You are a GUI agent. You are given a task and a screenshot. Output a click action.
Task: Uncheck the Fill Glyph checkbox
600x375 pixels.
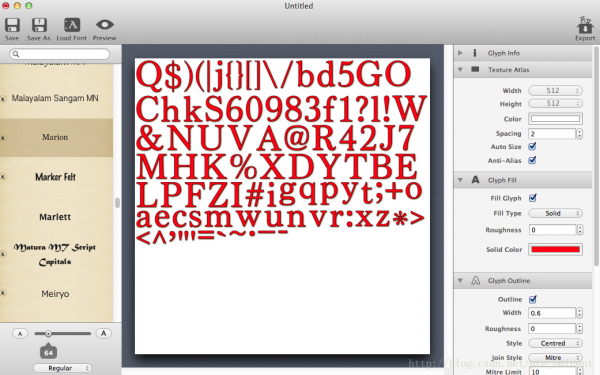532,198
